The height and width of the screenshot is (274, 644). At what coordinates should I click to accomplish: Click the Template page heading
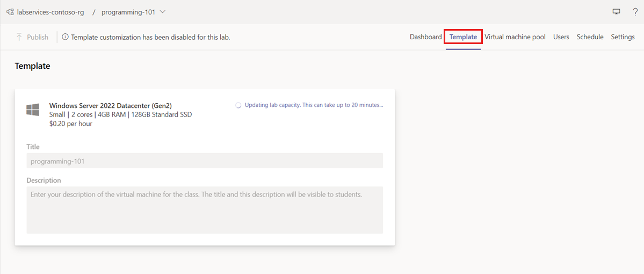[32, 66]
